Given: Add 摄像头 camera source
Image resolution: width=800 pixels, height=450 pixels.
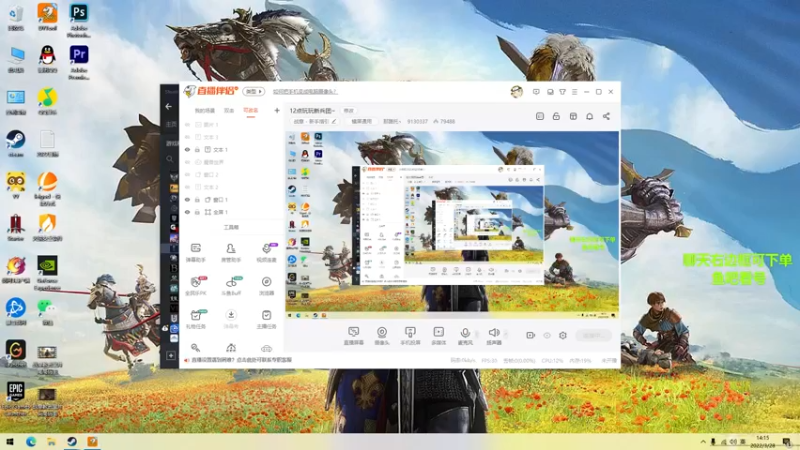Looking at the screenshot, I should click(382, 336).
